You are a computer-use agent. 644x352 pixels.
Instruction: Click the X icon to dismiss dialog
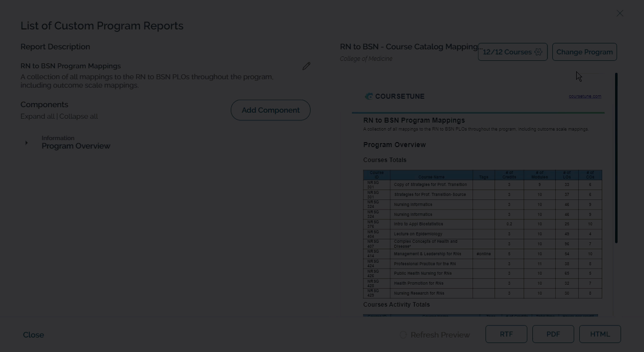coord(620,13)
